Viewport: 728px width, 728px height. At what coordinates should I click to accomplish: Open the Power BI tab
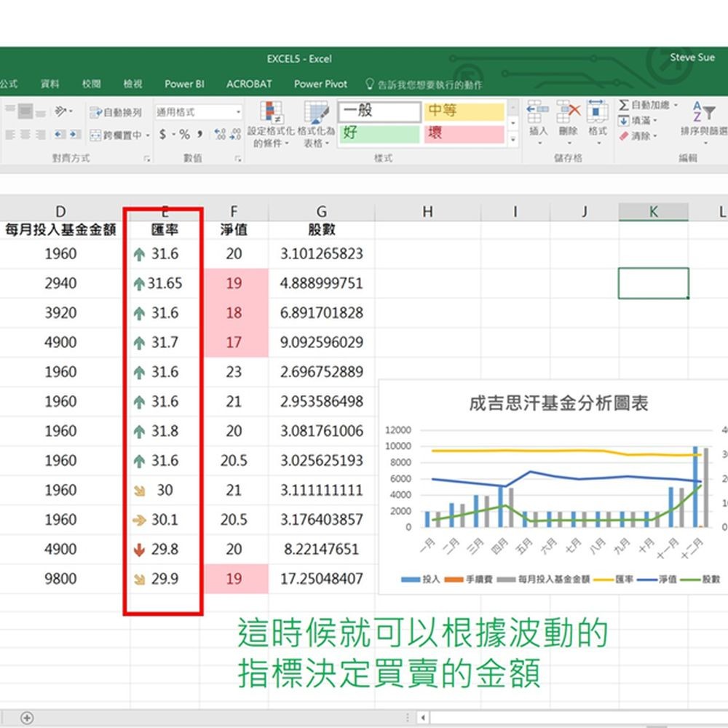184,84
